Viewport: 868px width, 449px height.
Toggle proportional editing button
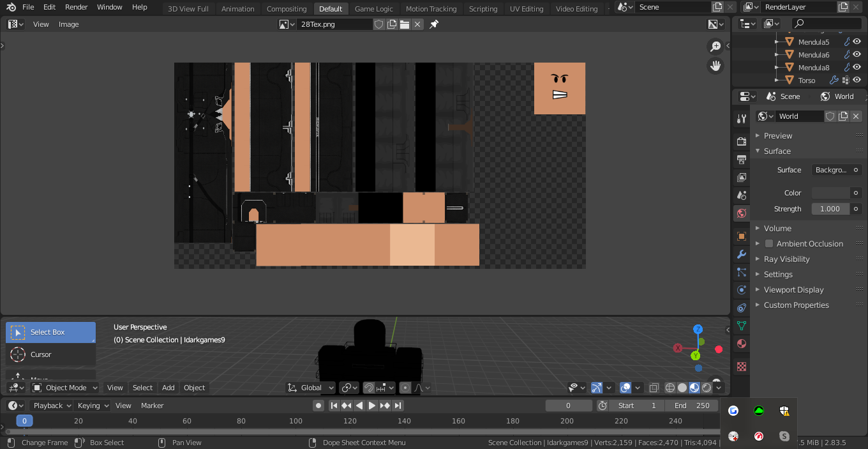pyautogui.click(x=405, y=388)
